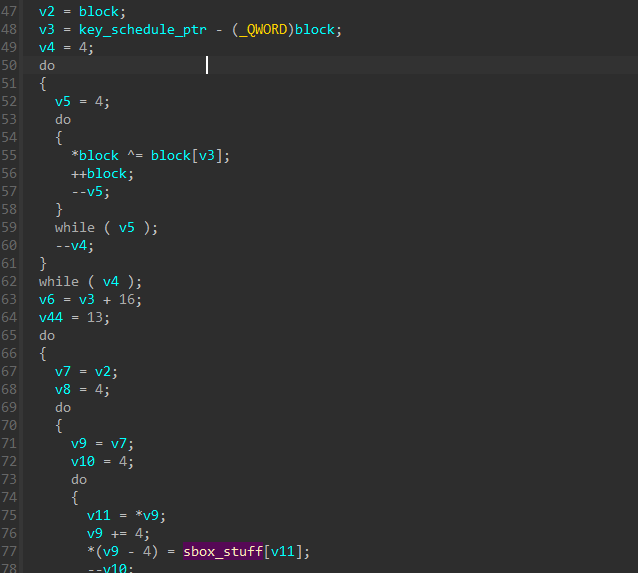Select variable v6 on line 63
This screenshot has width=638, height=573.
47,299
